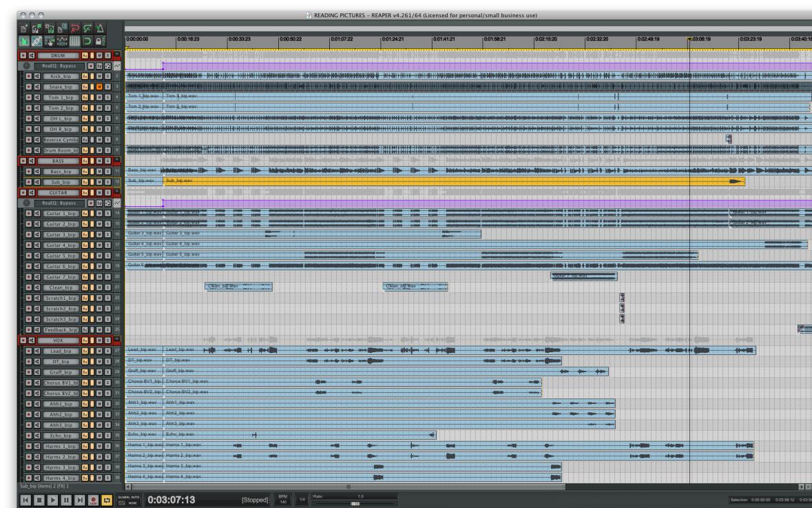The width and height of the screenshot is (812, 508).
Task: Mute the Snare_bip track
Action: 99,87
